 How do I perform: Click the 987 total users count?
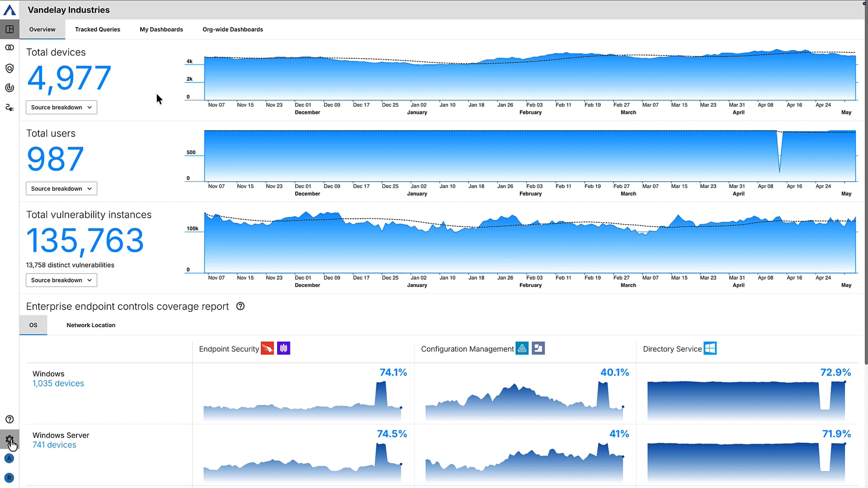(55, 159)
